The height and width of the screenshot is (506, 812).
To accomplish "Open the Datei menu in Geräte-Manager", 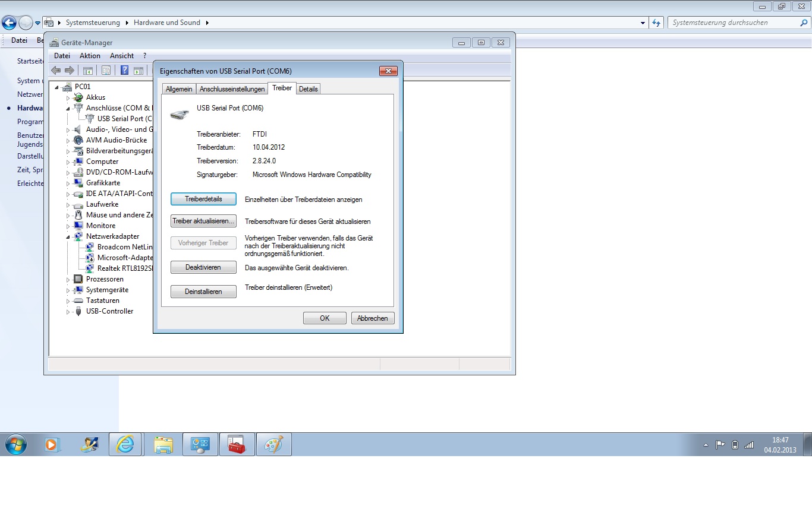I will pos(62,56).
